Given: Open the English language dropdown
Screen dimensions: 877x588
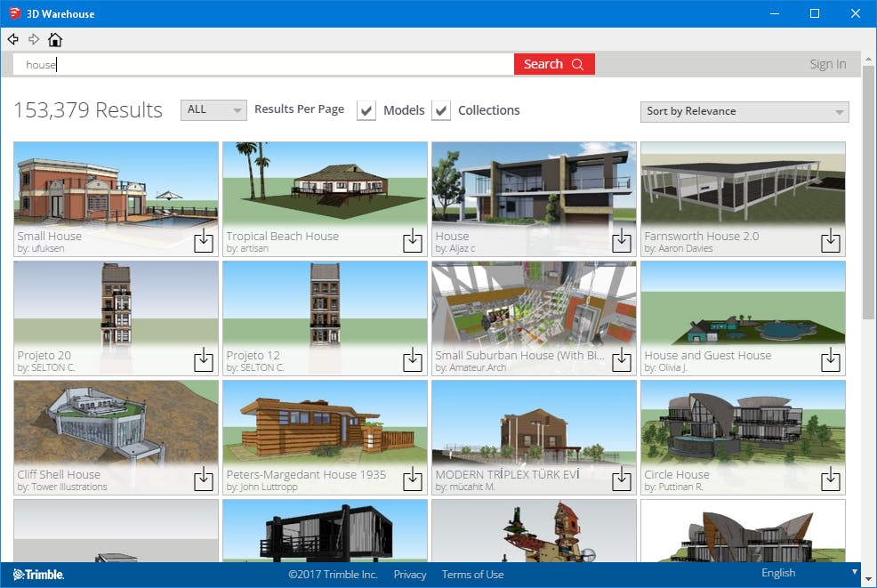Looking at the screenshot, I should coord(809,572).
